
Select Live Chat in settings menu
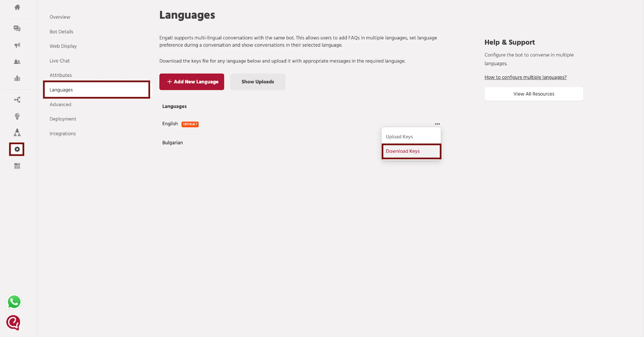pos(60,61)
